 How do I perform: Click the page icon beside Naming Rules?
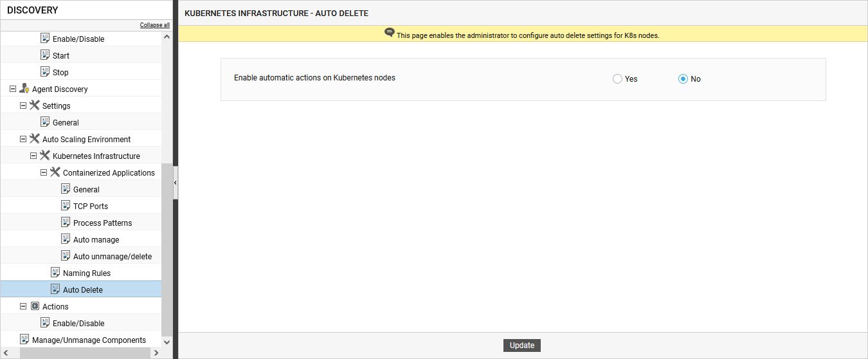(x=55, y=273)
